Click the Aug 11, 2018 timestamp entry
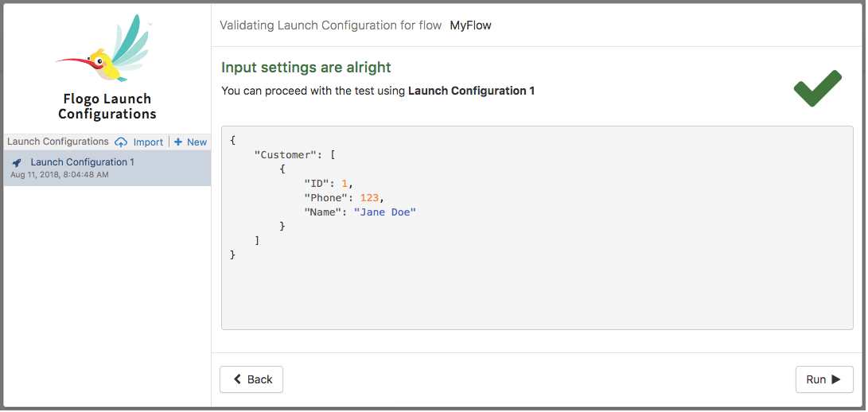Image resolution: width=868 pixels, height=412 pixels. point(60,175)
